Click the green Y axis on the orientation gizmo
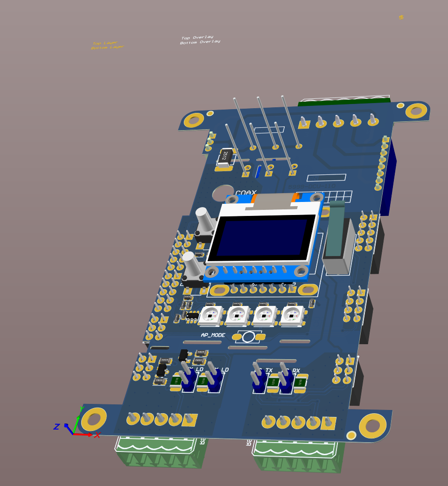 coord(77,420)
